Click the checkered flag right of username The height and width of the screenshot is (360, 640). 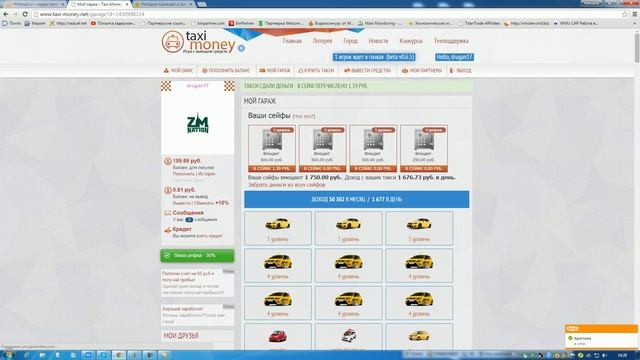[x=229, y=86]
